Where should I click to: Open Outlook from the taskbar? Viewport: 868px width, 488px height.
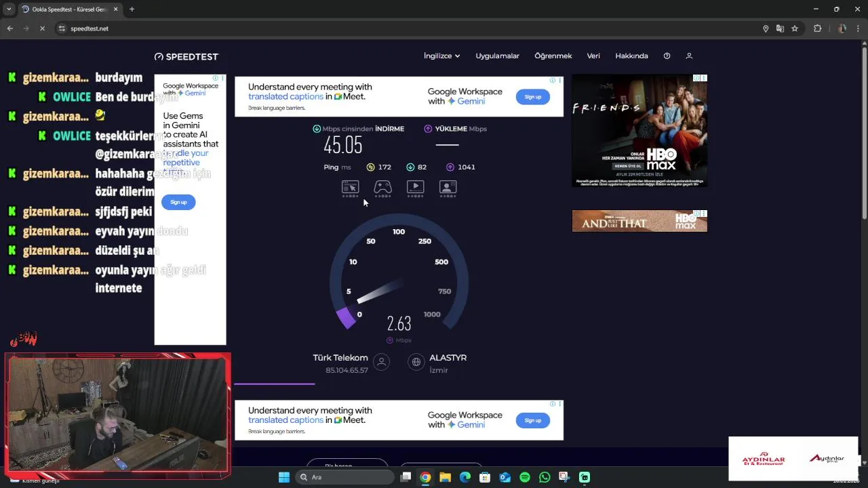click(505, 477)
